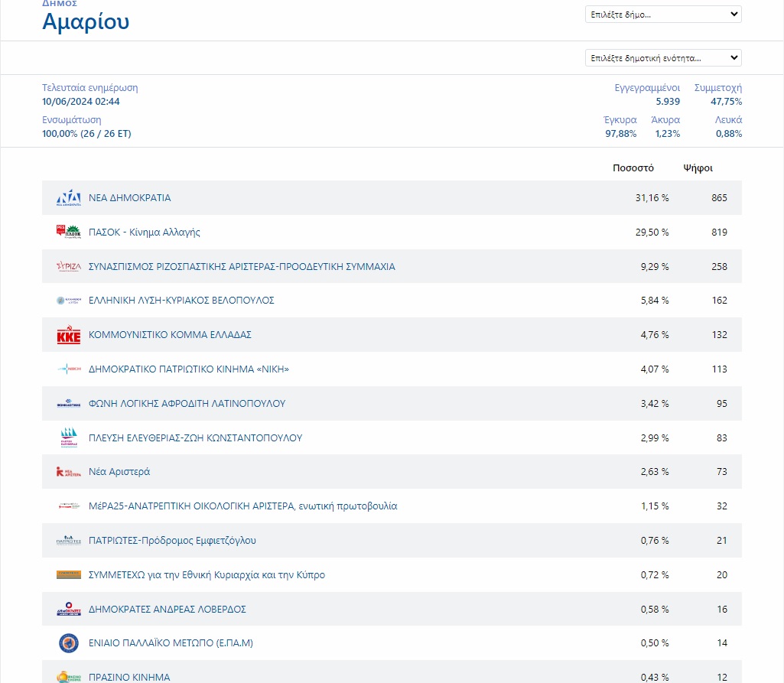
Task: Click the Ενσωμάτωση label
Action: pos(71,120)
